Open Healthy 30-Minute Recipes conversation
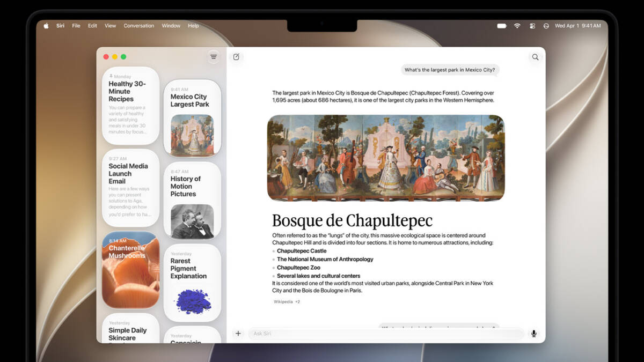Screen dimensions: 644x362 tap(130, 106)
